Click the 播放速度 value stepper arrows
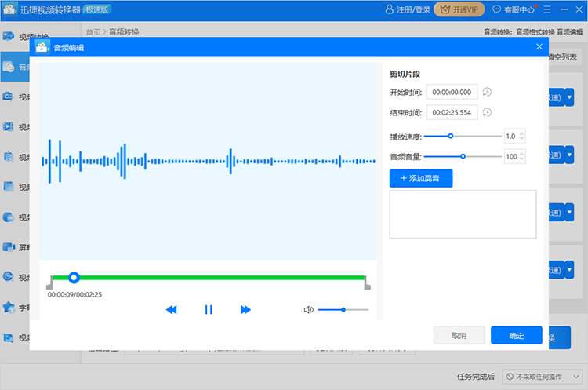 522,136
